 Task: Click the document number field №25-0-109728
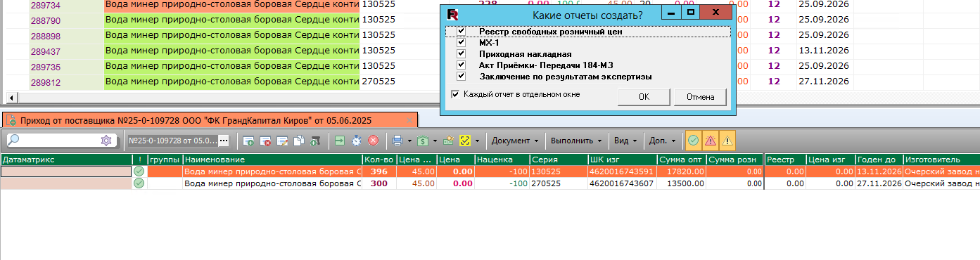point(172,141)
